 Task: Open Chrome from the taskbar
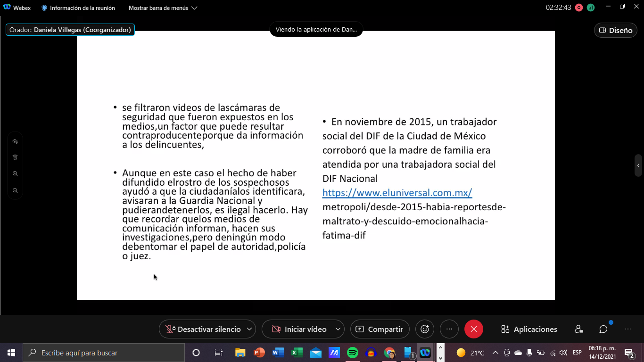coord(389,353)
